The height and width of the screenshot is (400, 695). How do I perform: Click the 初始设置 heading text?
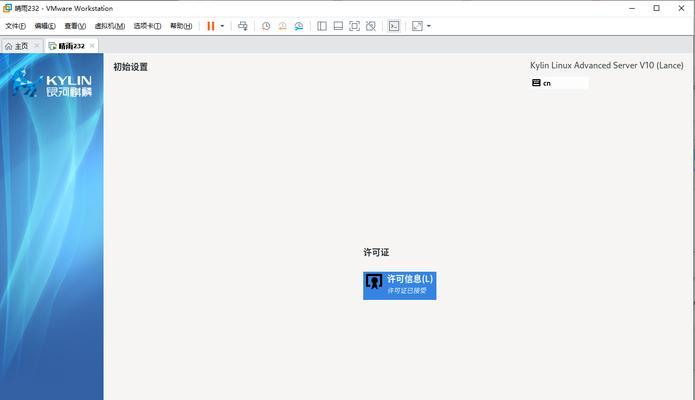130,67
